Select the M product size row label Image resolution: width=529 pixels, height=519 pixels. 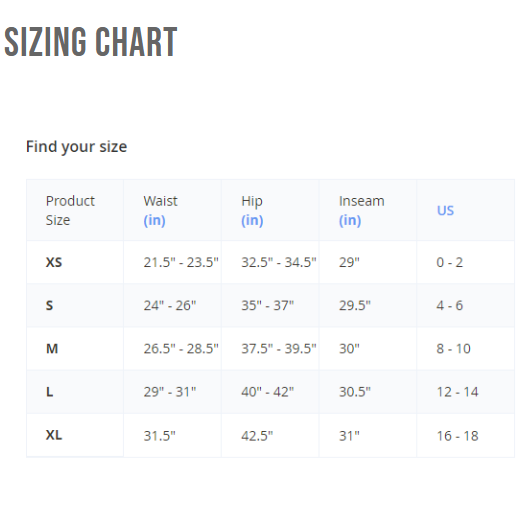pyautogui.click(x=52, y=349)
